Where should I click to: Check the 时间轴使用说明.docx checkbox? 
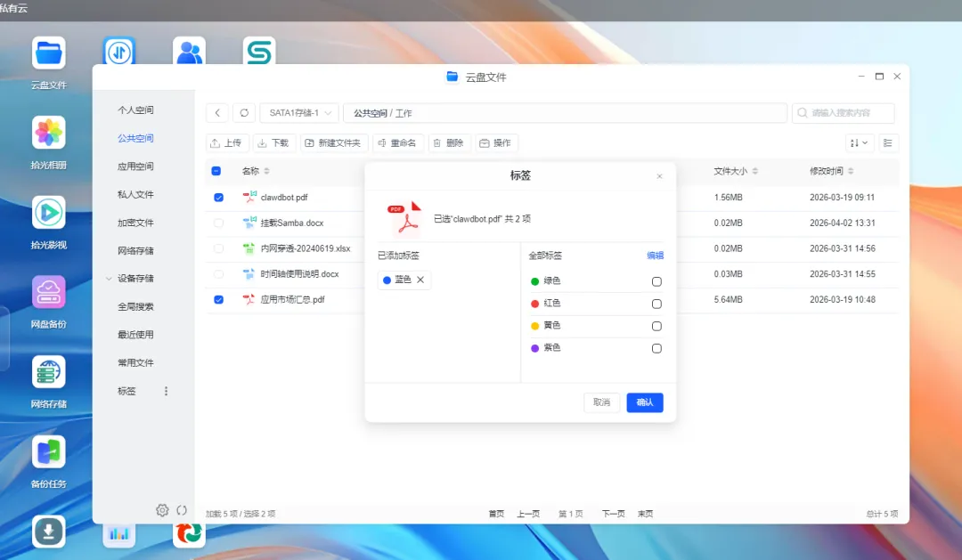(x=218, y=274)
